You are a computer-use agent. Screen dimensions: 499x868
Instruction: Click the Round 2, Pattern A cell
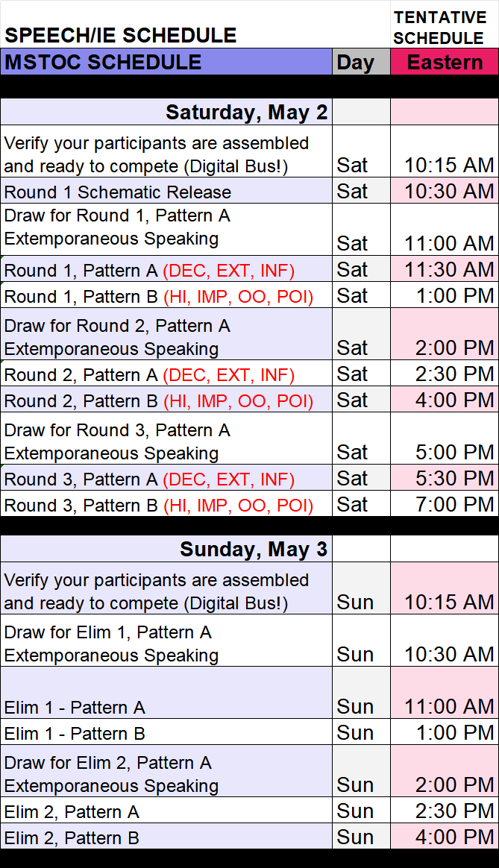[149, 375]
